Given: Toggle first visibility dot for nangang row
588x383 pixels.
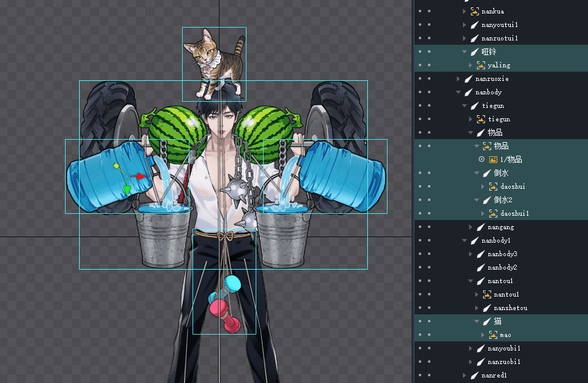Looking at the screenshot, I should [x=419, y=227].
